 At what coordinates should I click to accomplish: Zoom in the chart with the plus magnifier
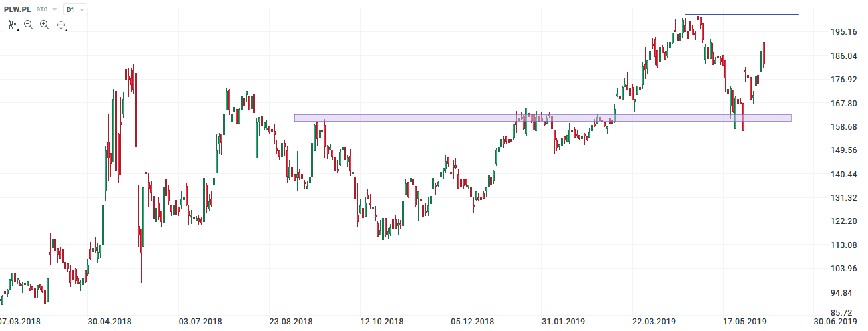pos(45,25)
